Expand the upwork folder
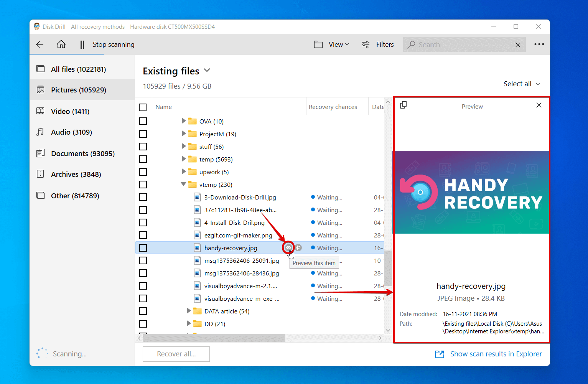 (x=184, y=171)
